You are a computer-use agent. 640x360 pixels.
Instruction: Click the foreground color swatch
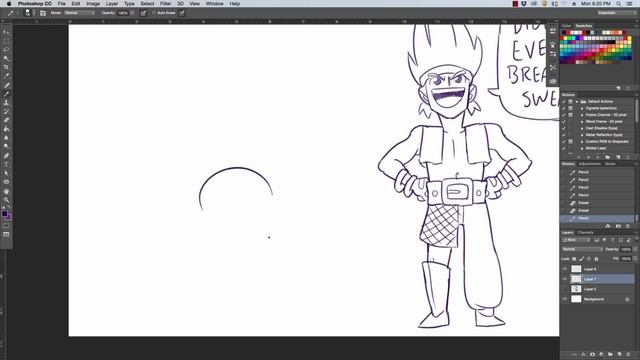[4, 213]
